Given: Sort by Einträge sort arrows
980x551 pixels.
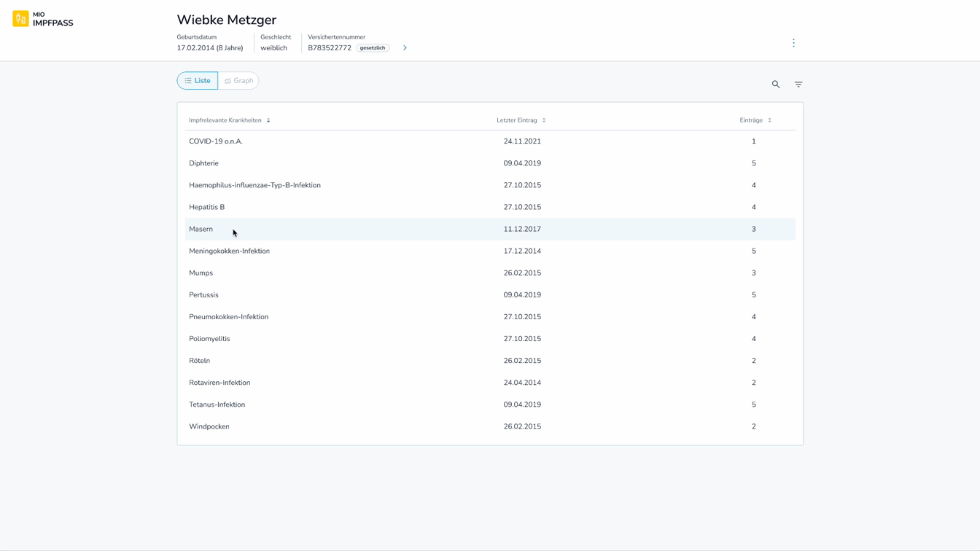Looking at the screenshot, I should click(769, 120).
